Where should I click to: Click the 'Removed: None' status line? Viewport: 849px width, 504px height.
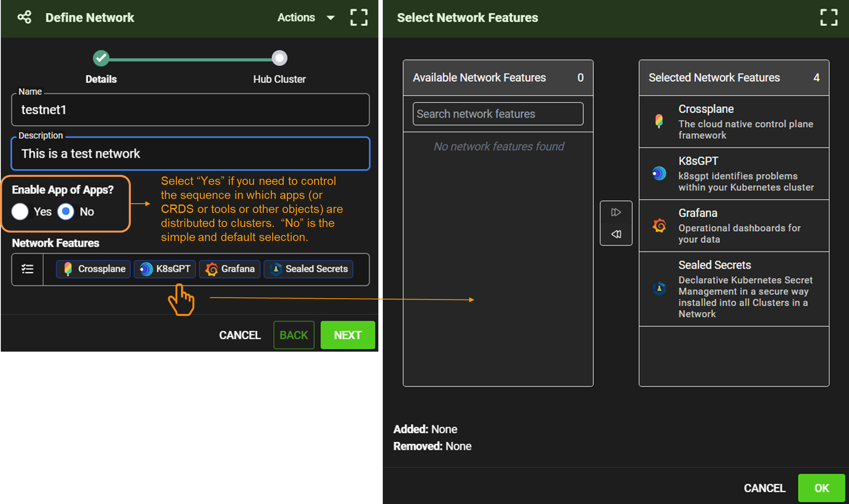(432, 446)
